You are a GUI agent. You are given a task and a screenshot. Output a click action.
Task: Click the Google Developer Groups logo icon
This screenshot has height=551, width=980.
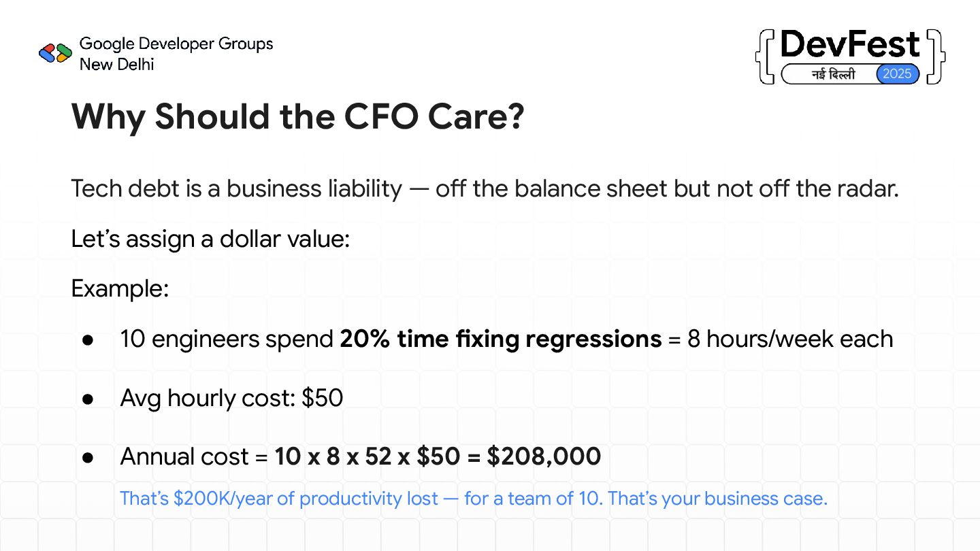point(56,53)
